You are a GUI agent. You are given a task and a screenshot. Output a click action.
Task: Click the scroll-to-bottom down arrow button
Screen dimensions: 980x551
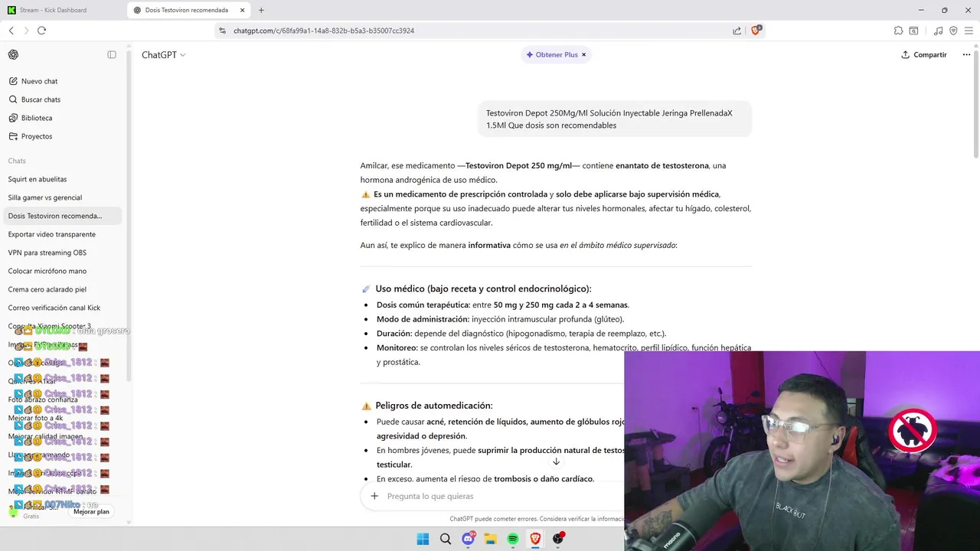pos(556,461)
